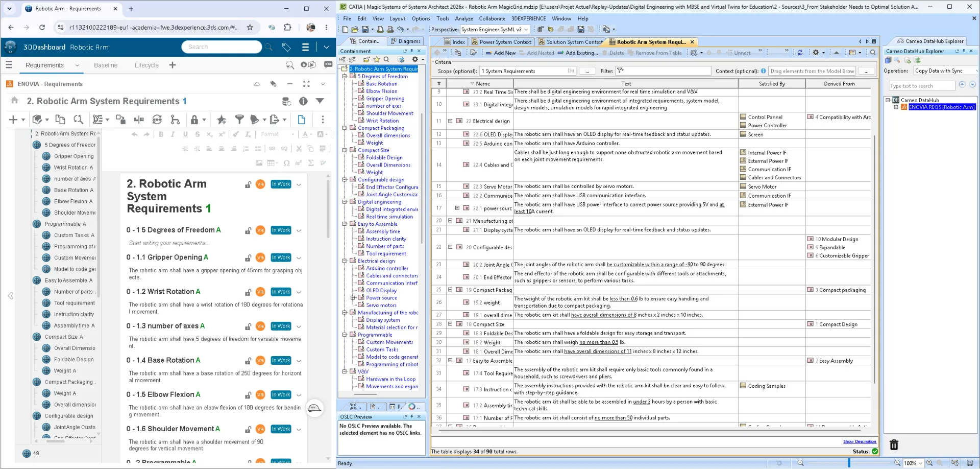Screen dimensions: 980x469
Task: Open the Operation dropdown in DataHub Explorer
Action: (x=946, y=71)
